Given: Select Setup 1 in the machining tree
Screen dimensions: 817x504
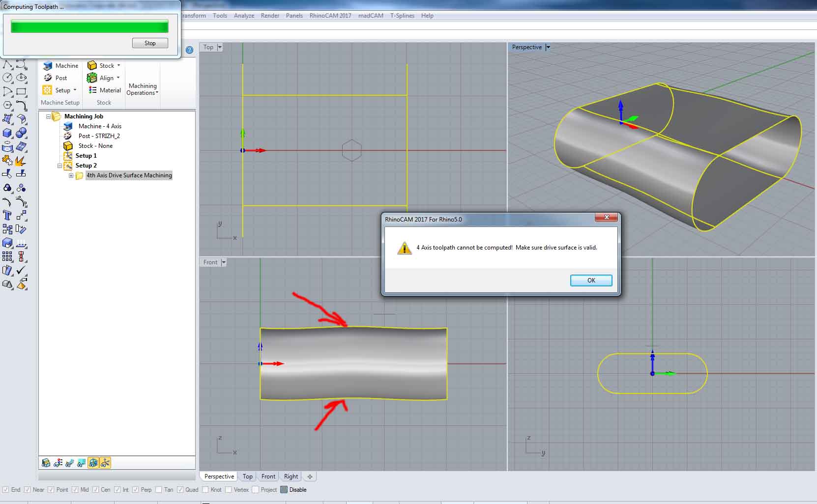Looking at the screenshot, I should click(x=86, y=156).
